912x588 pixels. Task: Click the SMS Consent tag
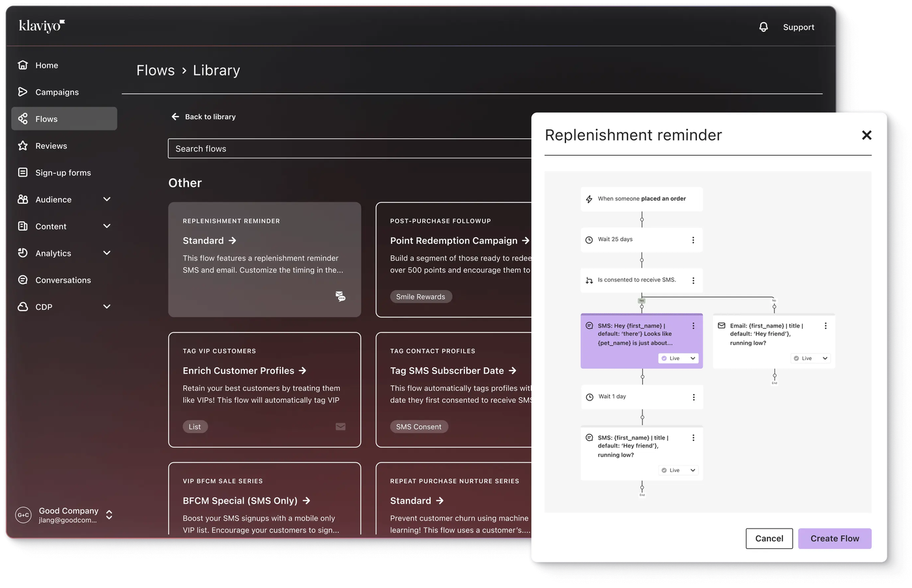(419, 427)
